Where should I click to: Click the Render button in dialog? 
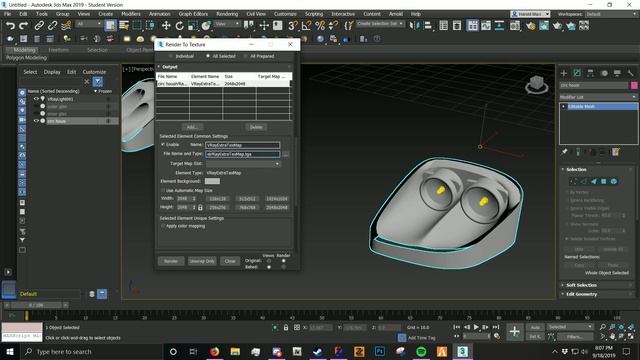point(171,261)
